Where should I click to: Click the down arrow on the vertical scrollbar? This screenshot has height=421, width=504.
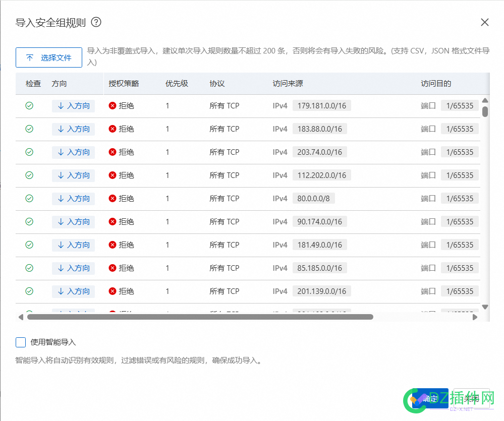[485, 307]
